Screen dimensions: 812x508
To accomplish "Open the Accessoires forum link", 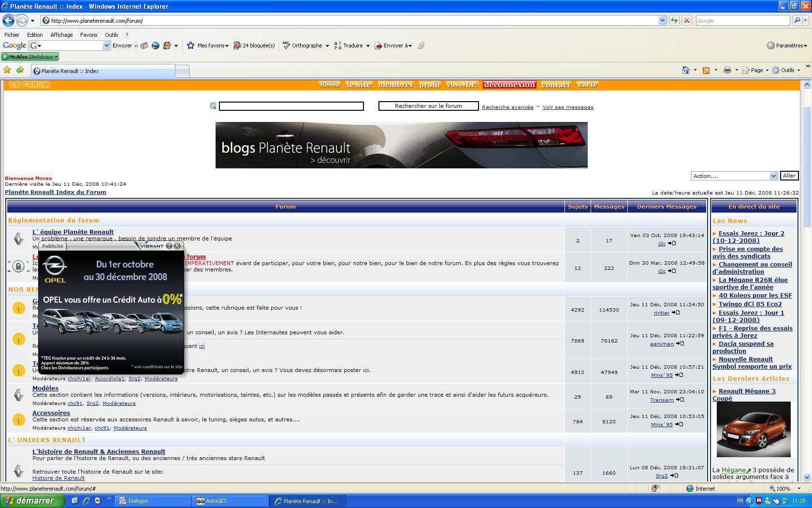I will tap(51, 413).
